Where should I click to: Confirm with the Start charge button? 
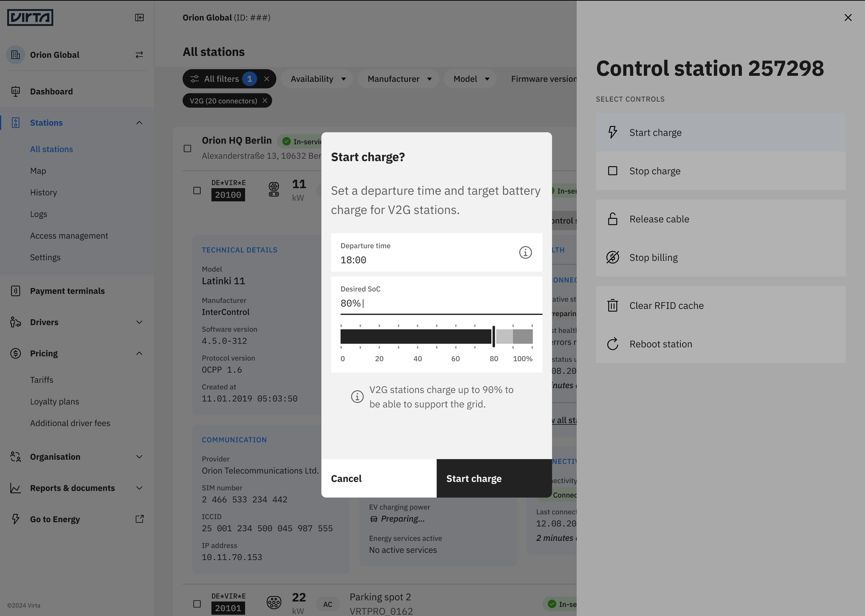494,478
